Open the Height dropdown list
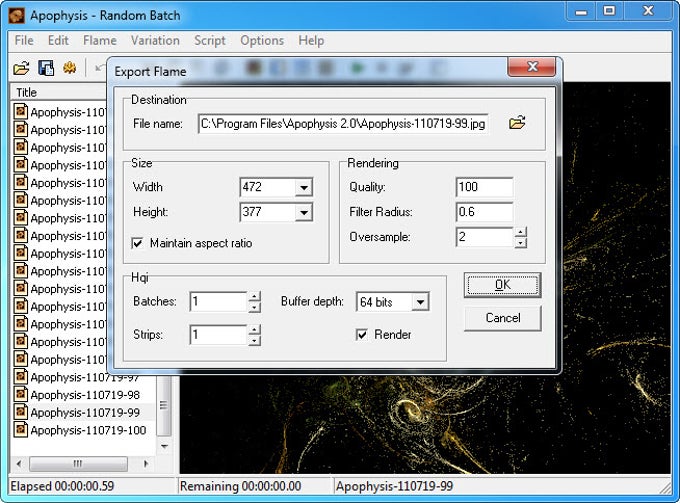 click(x=304, y=212)
